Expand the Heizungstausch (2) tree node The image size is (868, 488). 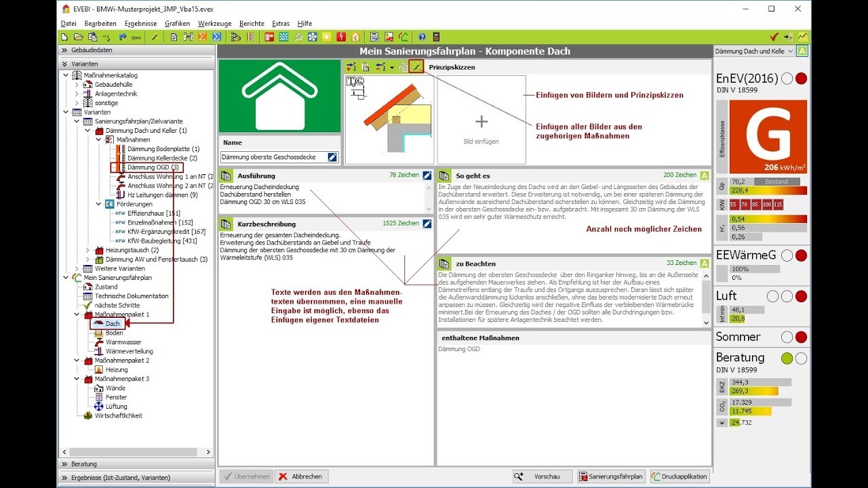[87, 250]
